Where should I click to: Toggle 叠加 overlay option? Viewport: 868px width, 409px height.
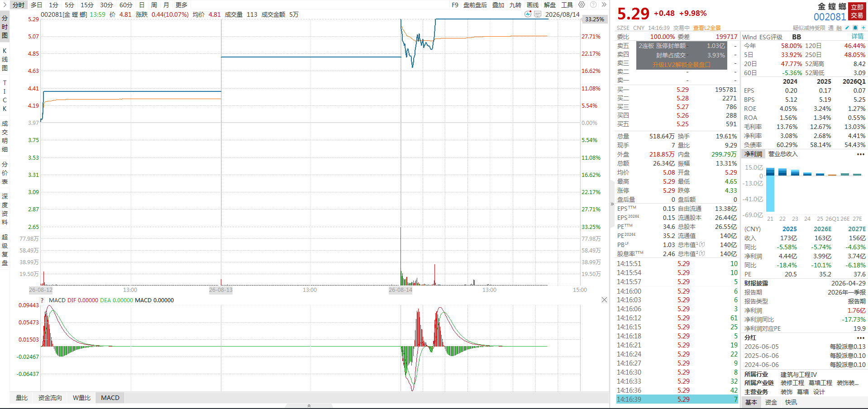[x=498, y=5]
